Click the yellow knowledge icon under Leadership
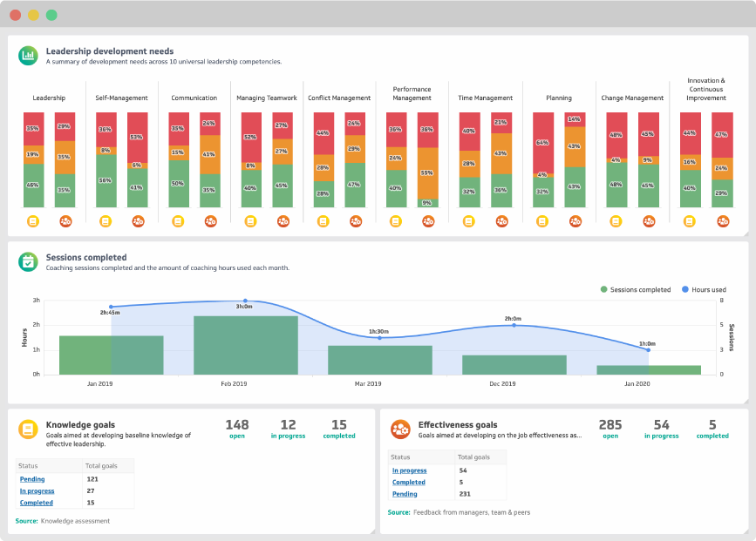Image resolution: width=756 pixels, height=541 pixels. tap(33, 221)
